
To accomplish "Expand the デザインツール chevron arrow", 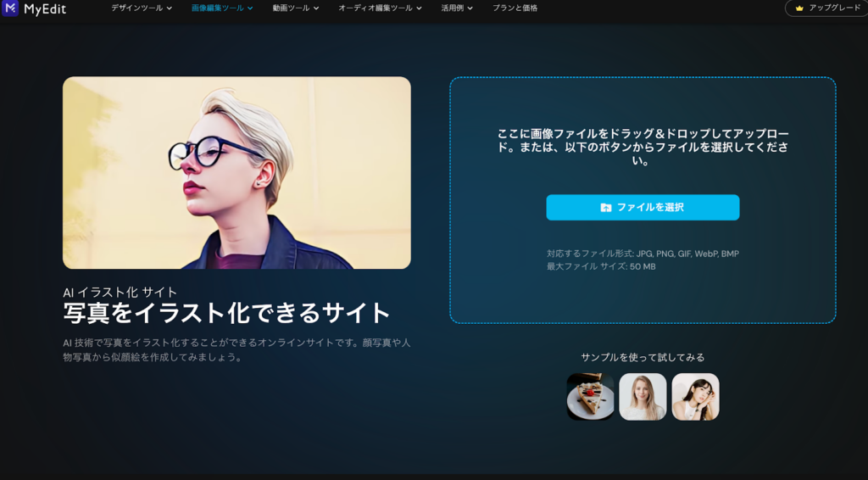I will pyautogui.click(x=169, y=8).
